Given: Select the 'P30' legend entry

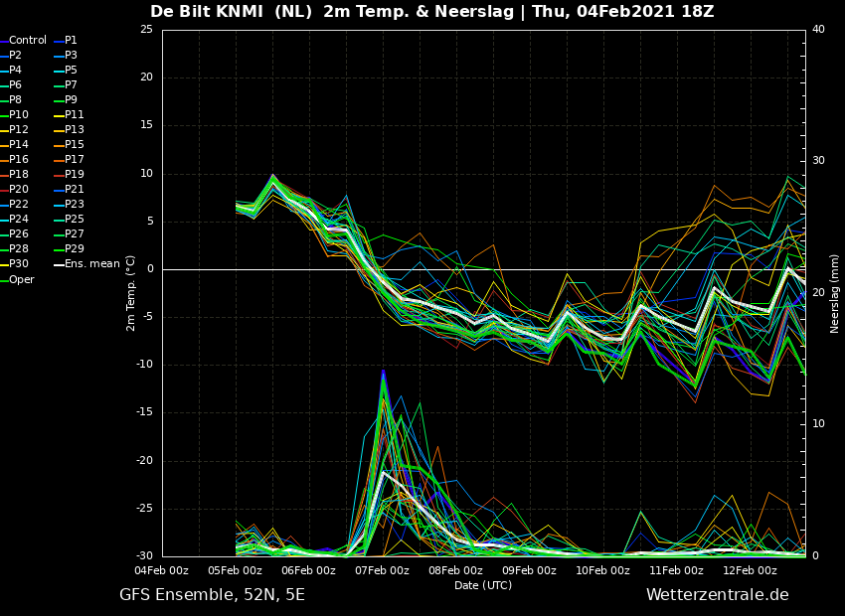Looking at the screenshot, I should 15,264.
